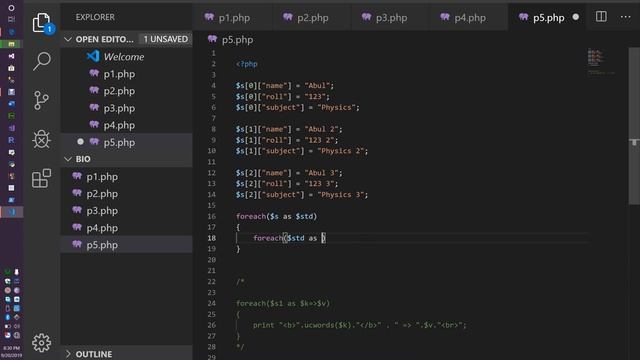The image size is (640, 360).
Task: Place cursor on line 16 foreach statement
Action: tap(276, 216)
